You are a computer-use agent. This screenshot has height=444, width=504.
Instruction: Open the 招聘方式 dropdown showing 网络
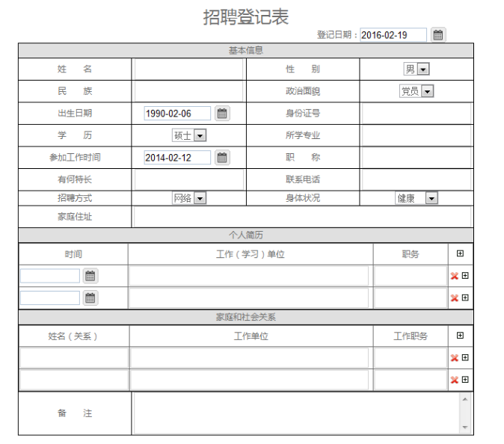189,198
